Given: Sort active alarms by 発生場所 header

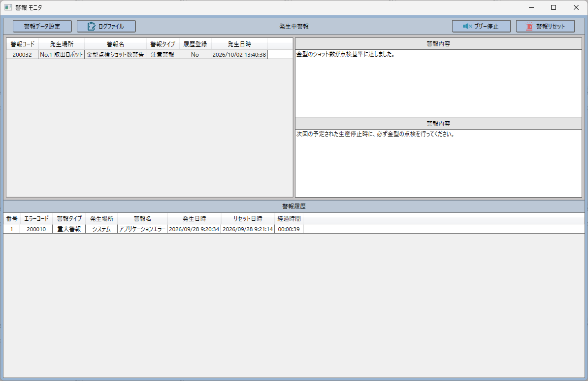Looking at the screenshot, I should click(62, 44).
